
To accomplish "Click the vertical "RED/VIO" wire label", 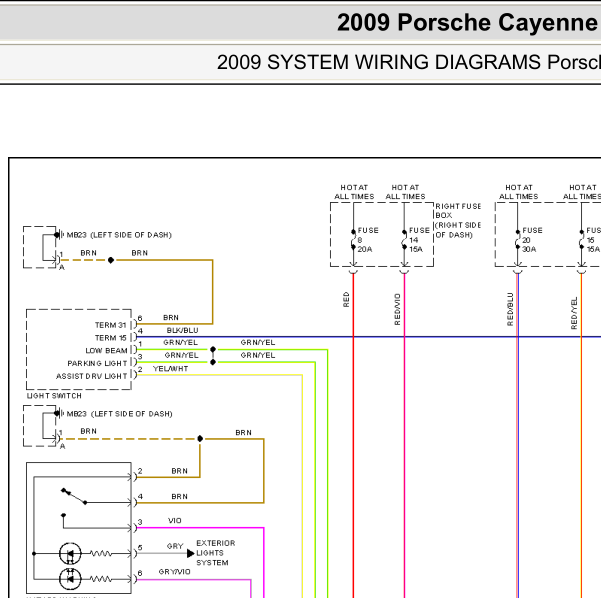I will tap(397, 309).
